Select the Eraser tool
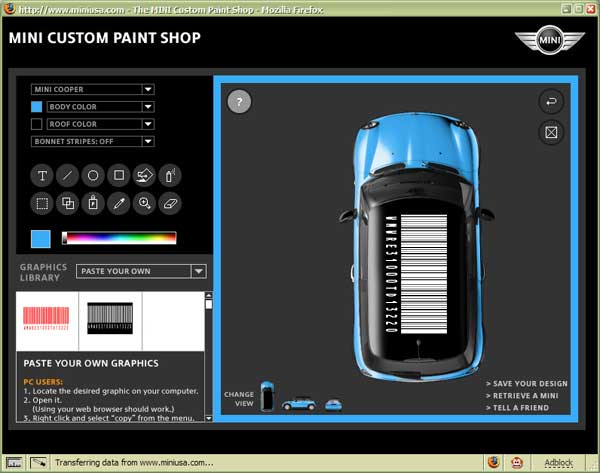Image resolution: width=600 pixels, height=473 pixels. pos(171,203)
